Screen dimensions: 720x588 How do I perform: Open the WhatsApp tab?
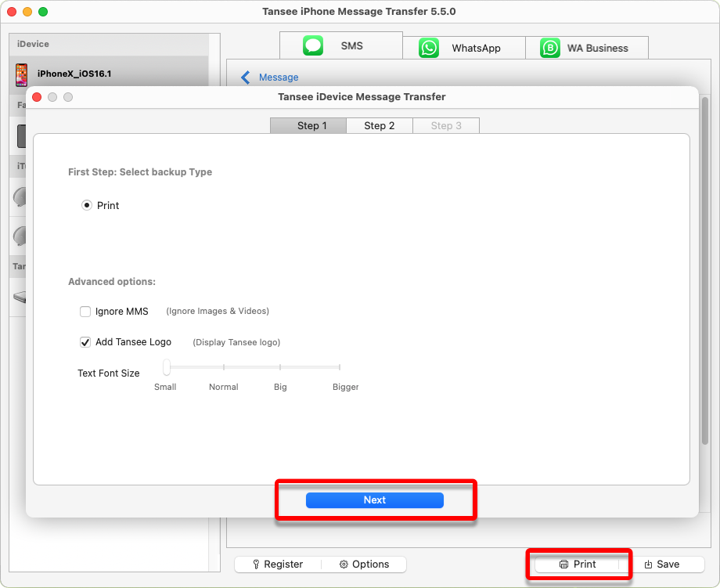pyautogui.click(x=464, y=48)
